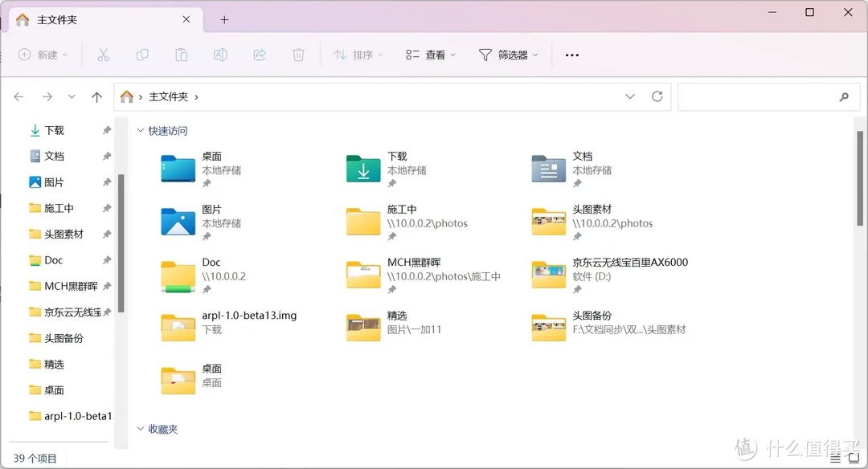Select the Cut icon on the toolbar
868x469 pixels.
102,54
